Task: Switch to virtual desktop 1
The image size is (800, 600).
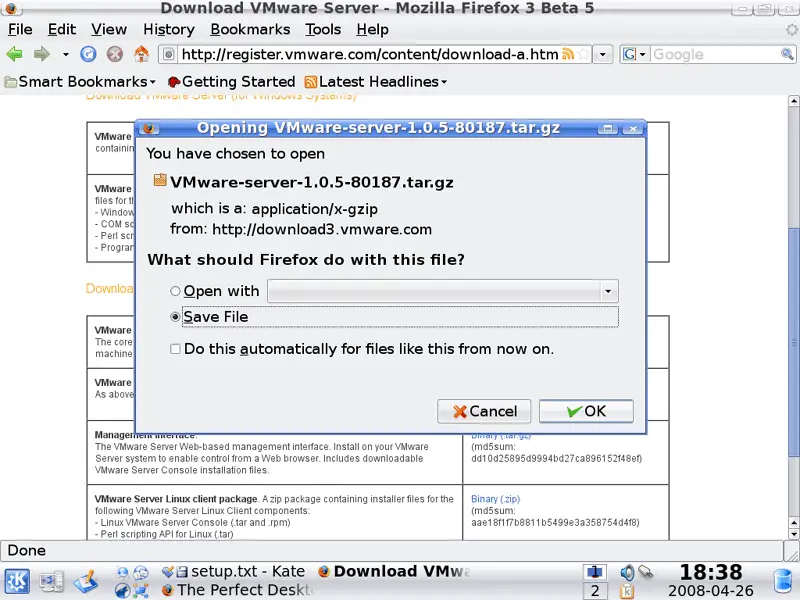Action: point(594,572)
